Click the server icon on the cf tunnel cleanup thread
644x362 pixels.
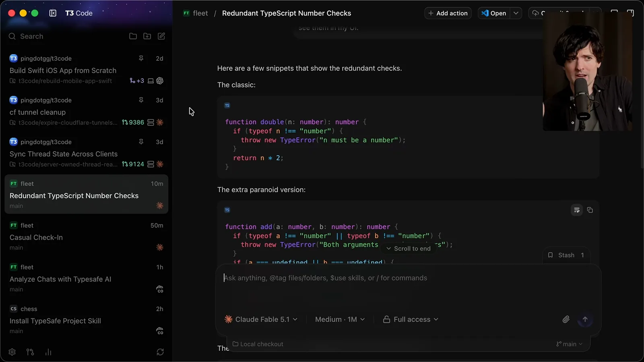point(151,122)
